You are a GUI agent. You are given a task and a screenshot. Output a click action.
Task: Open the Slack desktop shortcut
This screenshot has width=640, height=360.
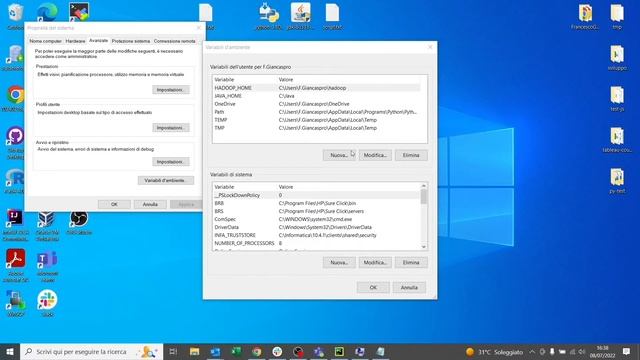(x=47, y=303)
